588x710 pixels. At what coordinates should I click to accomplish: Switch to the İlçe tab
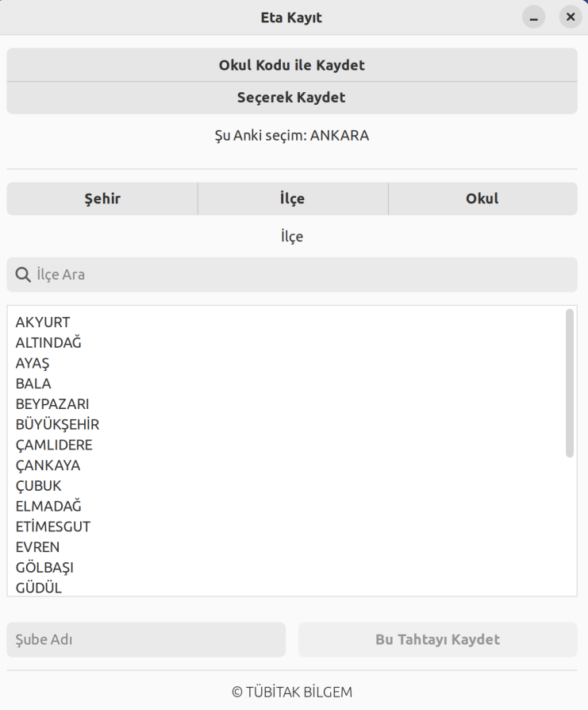click(x=292, y=199)
